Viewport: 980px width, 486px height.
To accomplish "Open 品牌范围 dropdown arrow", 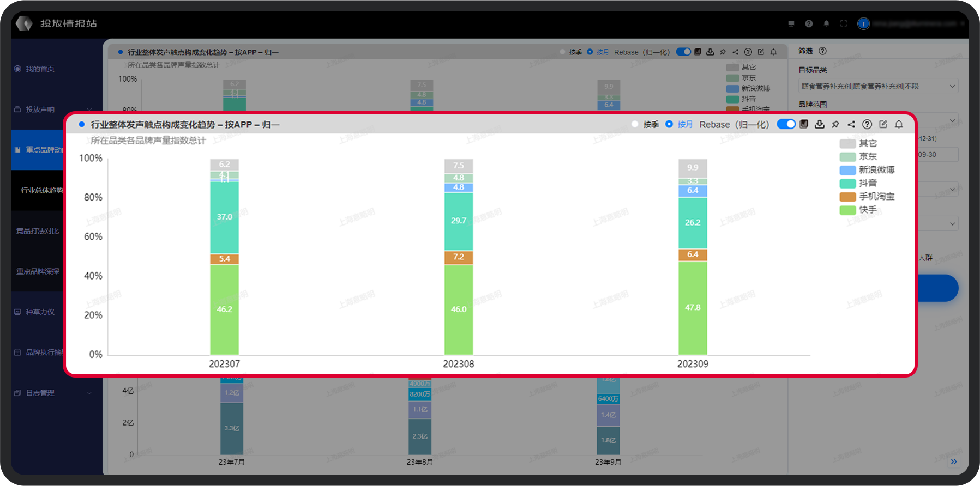I will (953, 120).
